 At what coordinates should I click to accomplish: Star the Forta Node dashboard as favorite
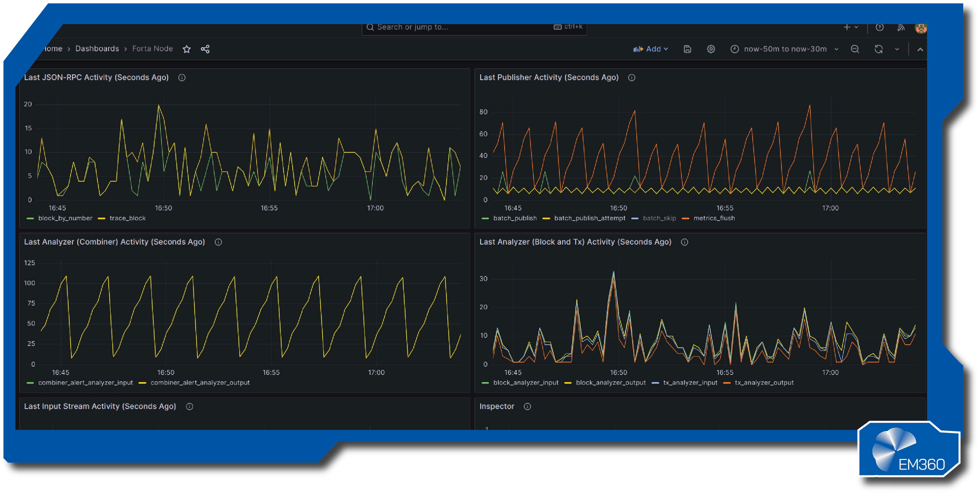(186, 49)
